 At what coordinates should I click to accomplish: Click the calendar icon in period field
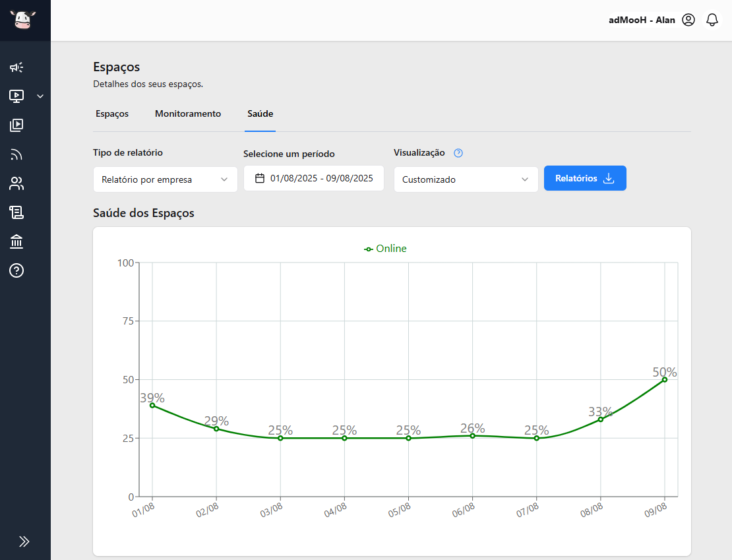pos(260,178)
